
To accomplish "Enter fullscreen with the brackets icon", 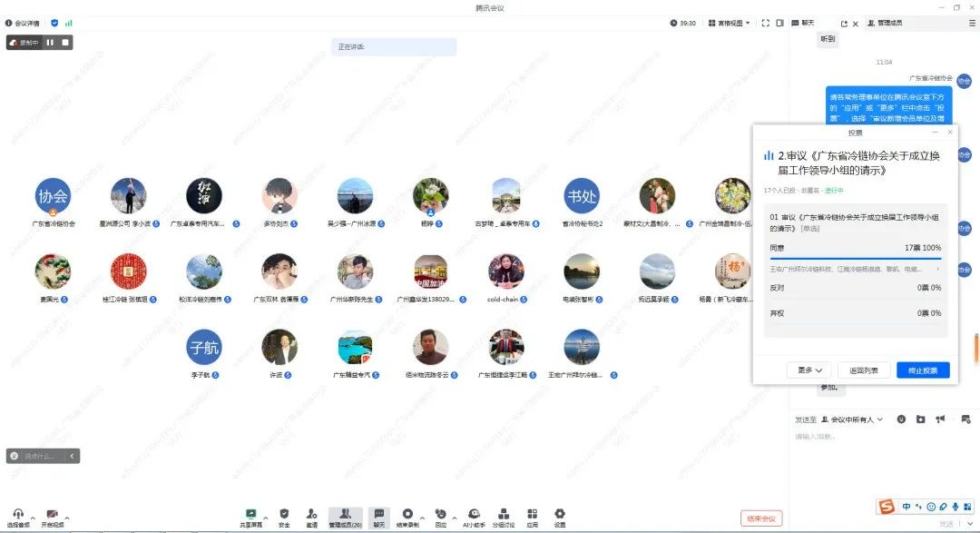I will (766, 23).
